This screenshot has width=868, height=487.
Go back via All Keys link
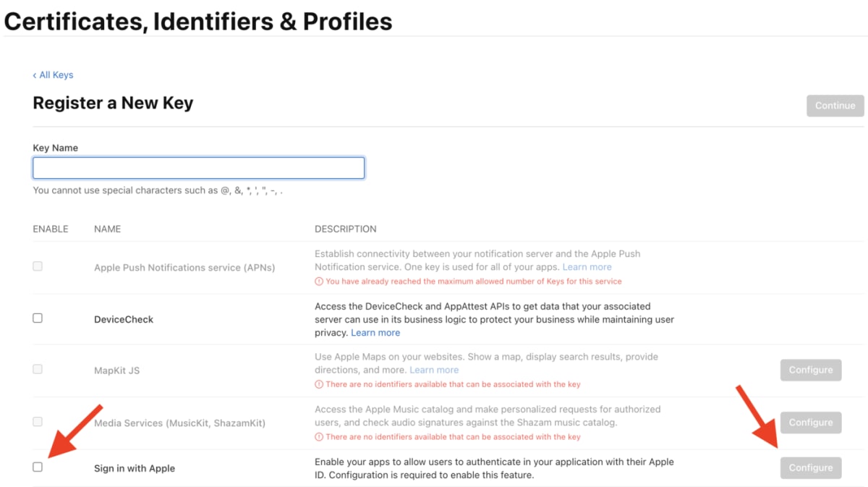tap(54, 75)
